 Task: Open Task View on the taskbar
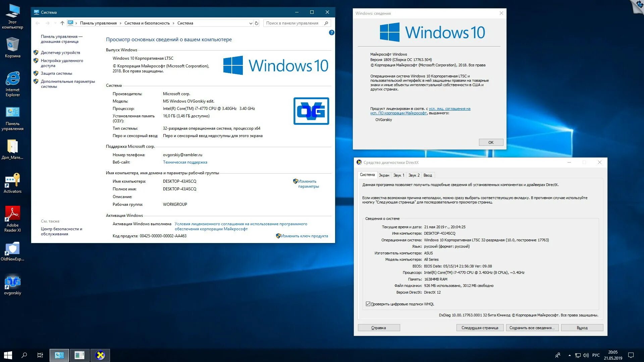(x=40, y=355)
